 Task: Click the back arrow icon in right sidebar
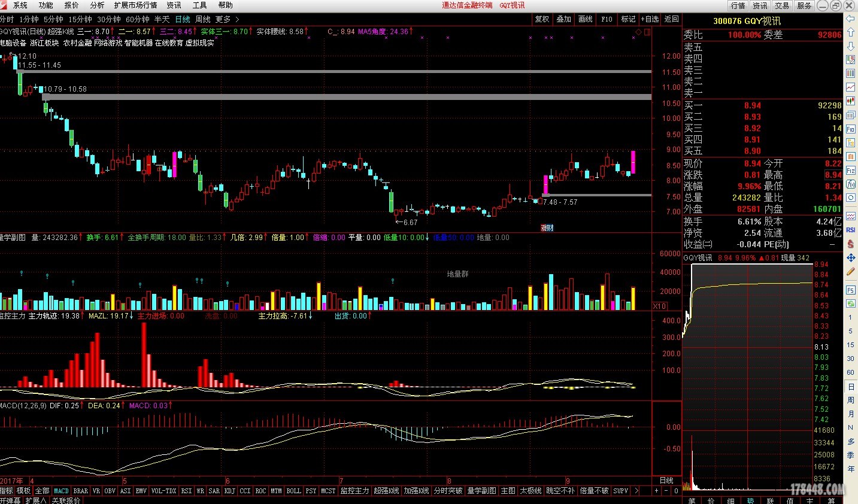[850, 18]
